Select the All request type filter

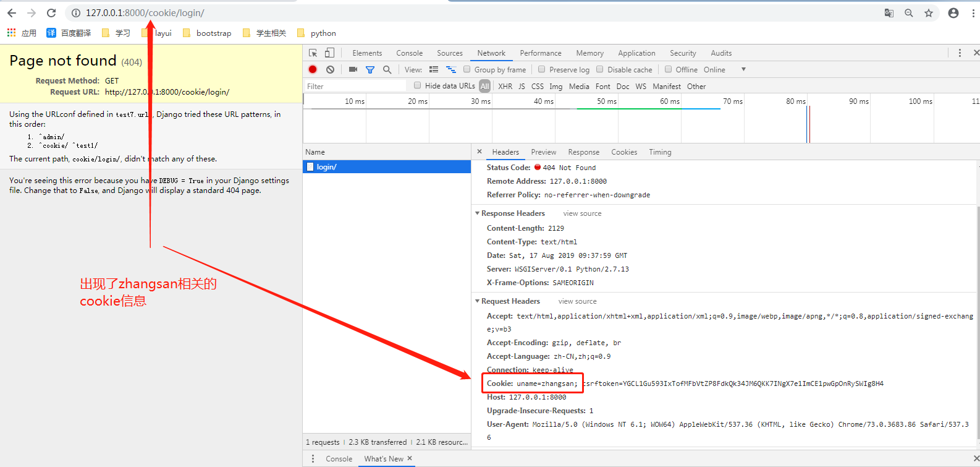pyautogui.click(x=485, y=87)
